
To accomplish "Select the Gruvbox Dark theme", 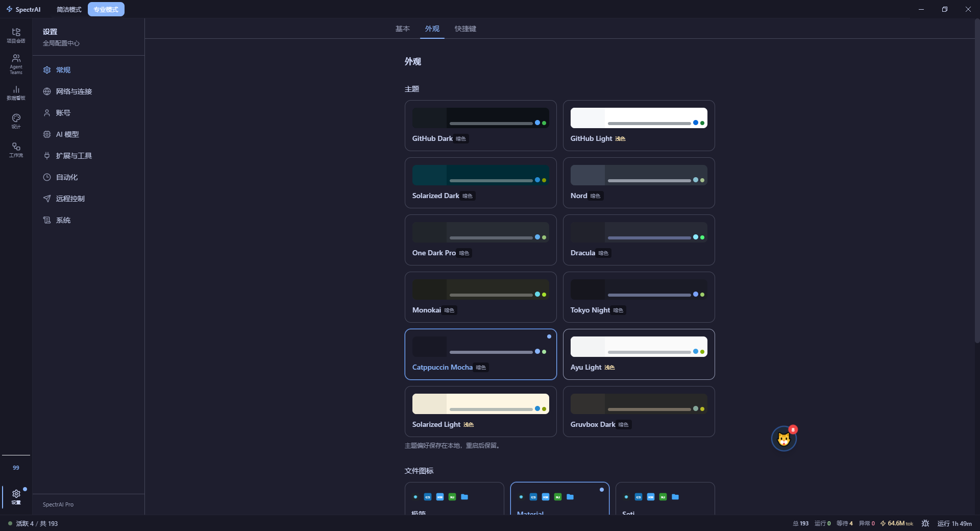I will pos(639,412).
